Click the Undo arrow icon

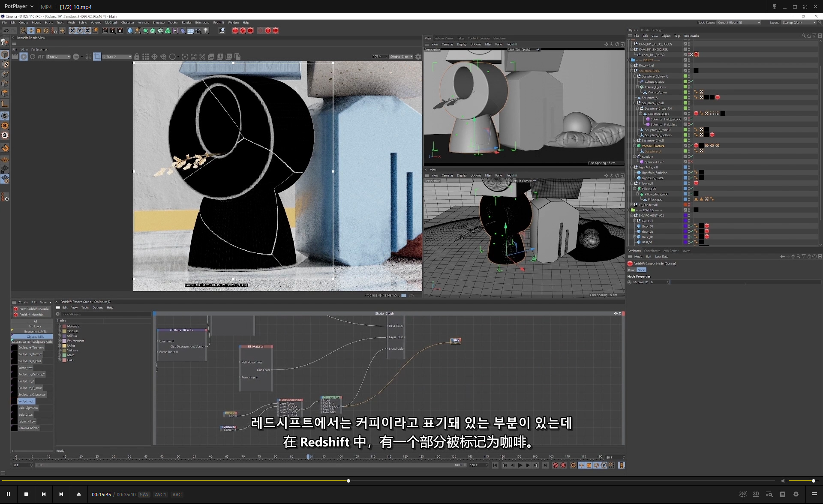[6, 30]
